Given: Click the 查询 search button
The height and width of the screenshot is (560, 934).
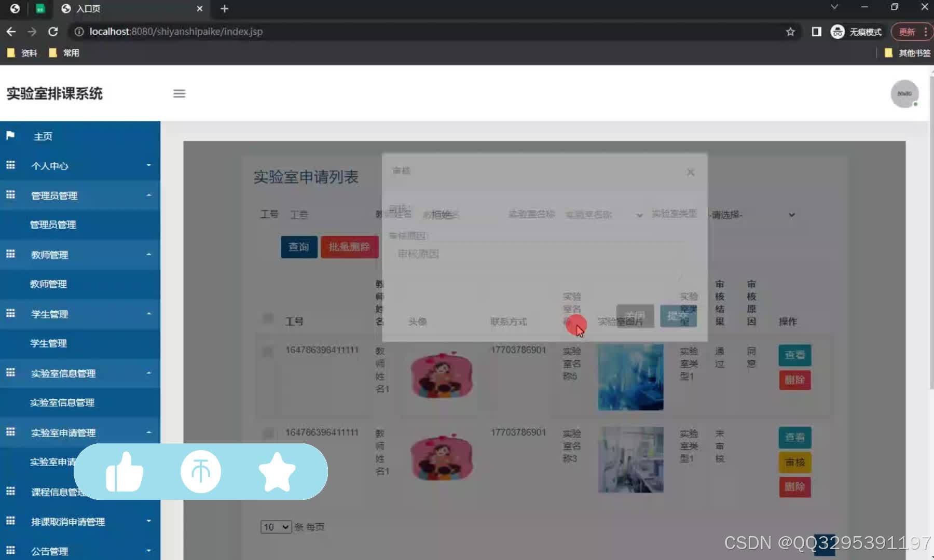Looking at the screenshot, I should [299, 247].
